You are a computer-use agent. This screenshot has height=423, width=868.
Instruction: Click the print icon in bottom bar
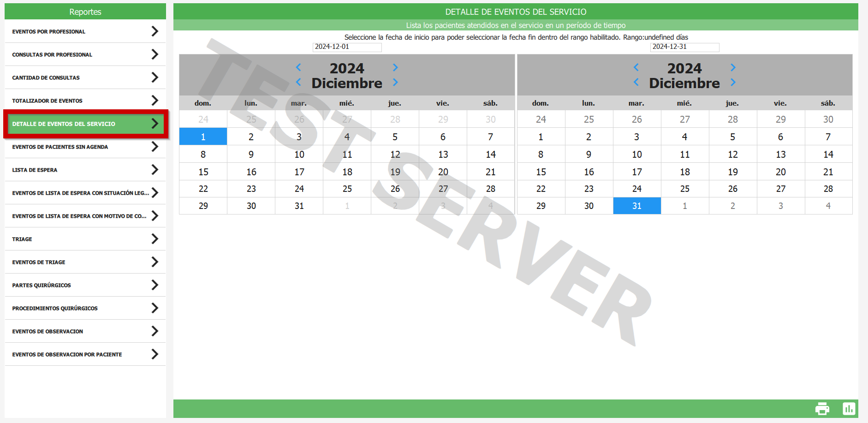(822, 409)
